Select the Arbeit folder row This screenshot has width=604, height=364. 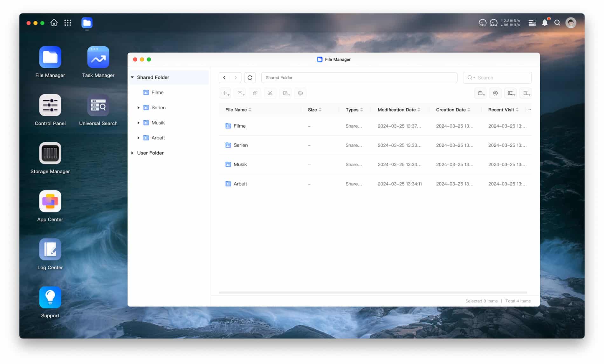[375, 184]
